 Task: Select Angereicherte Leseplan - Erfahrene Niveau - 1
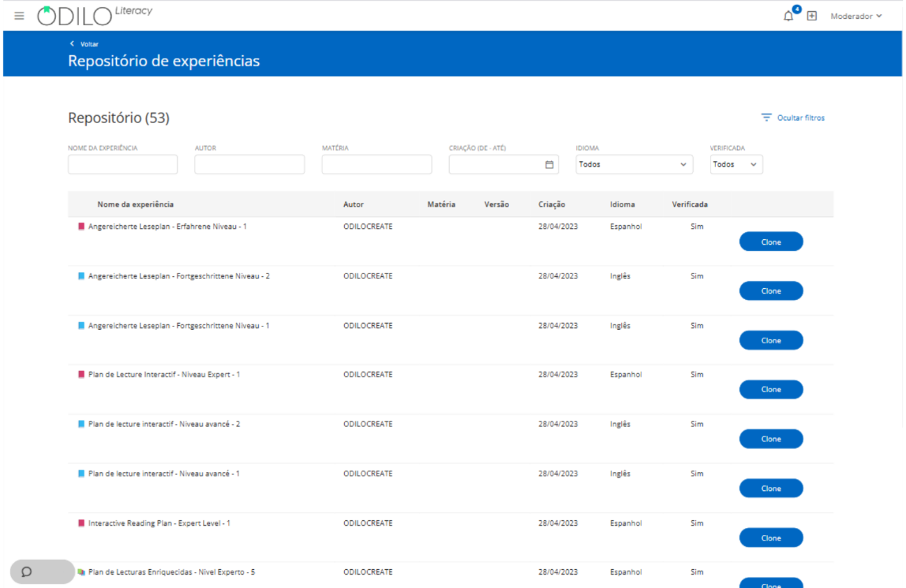click(x=168, y=227)
